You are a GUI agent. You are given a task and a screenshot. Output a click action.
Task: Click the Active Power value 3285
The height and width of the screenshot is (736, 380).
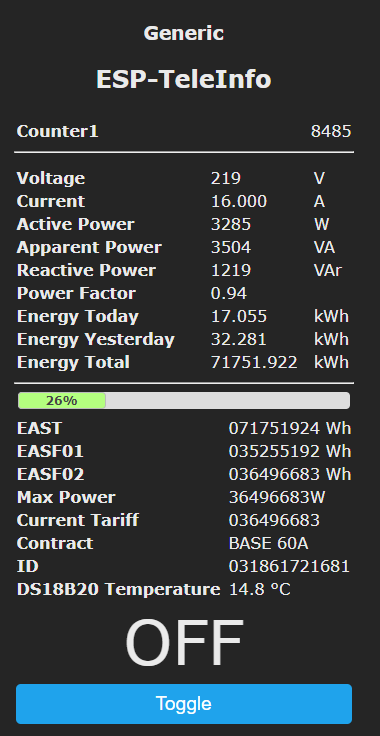tap(231, 224)
